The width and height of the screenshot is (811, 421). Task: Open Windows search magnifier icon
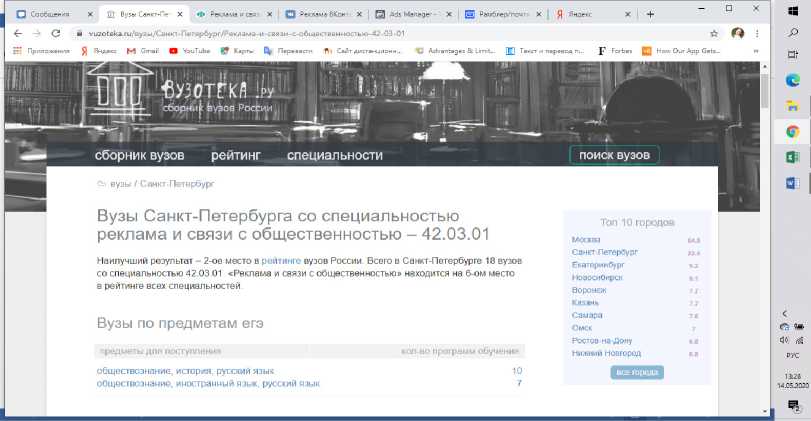792,33
